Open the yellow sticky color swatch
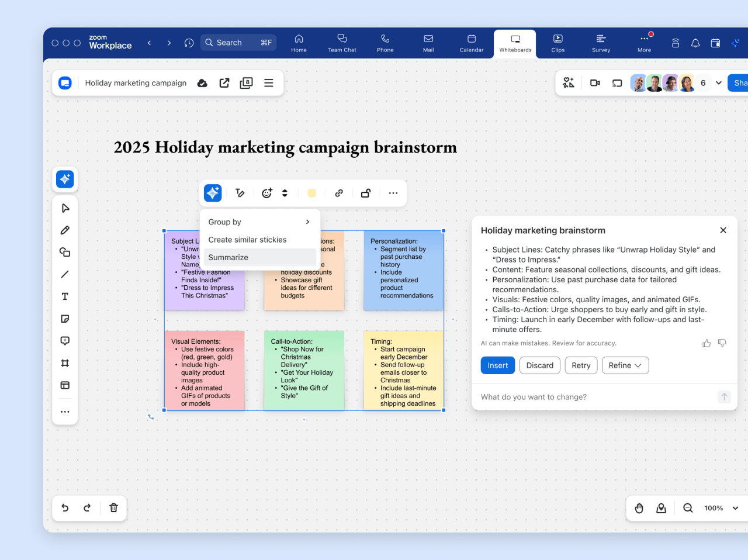748x560 pixels. tap(312, 193)
